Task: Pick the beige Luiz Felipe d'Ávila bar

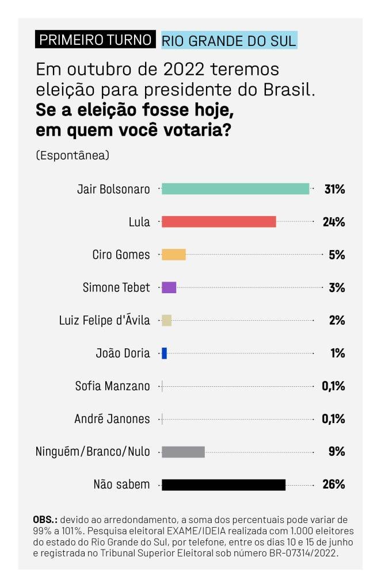Action: 167,320
